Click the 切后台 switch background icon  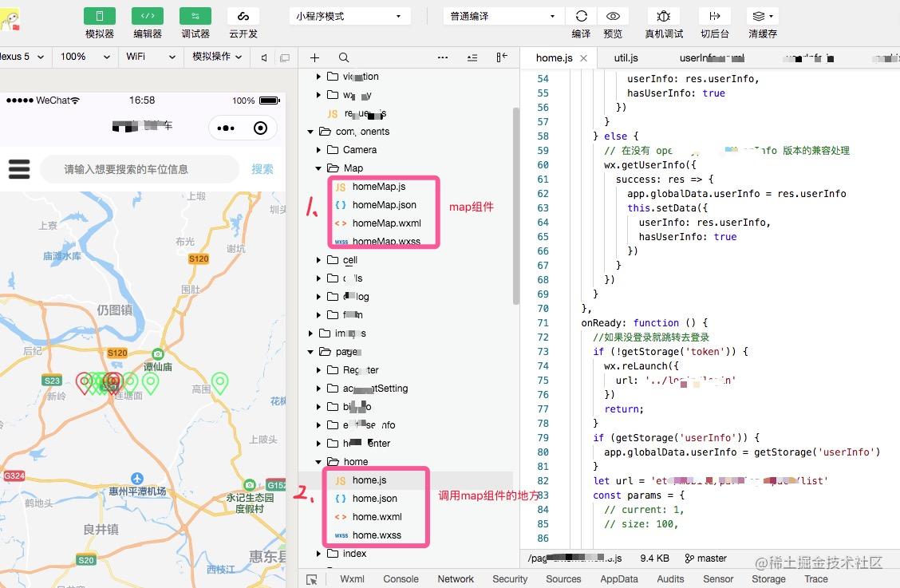[715, 16]
